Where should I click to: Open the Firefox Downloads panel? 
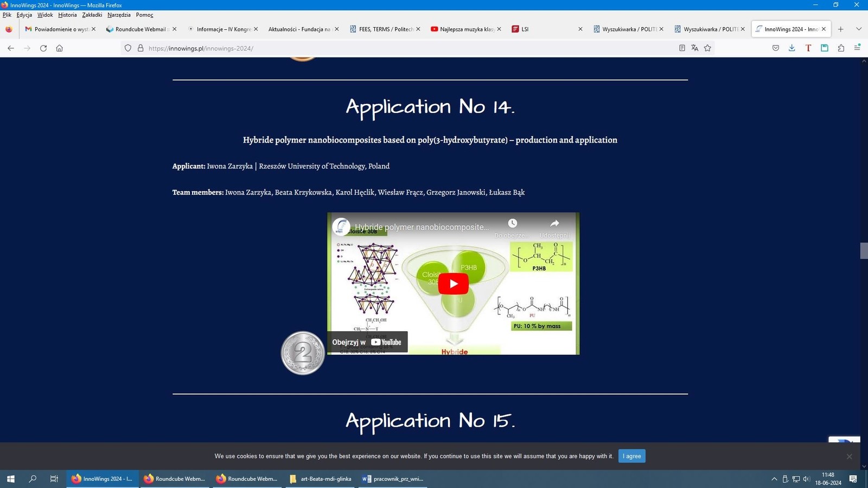[x=792, y=48]
